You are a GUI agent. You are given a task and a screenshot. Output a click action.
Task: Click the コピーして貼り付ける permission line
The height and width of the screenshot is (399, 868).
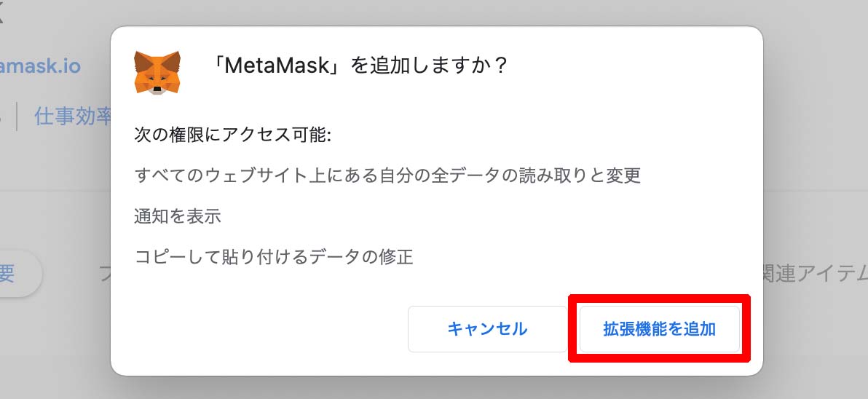pyautogui.click(x=274, y=257)
